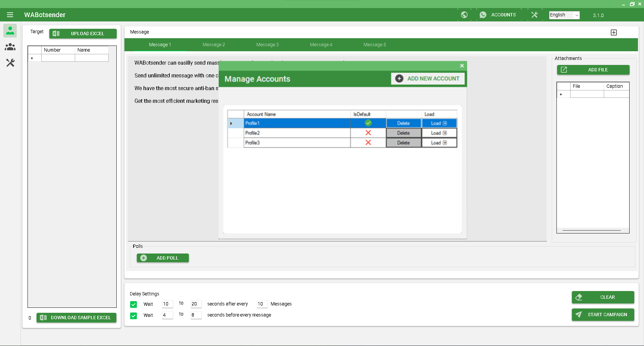
Task: Open the English language dropdown
Action: 564,15
